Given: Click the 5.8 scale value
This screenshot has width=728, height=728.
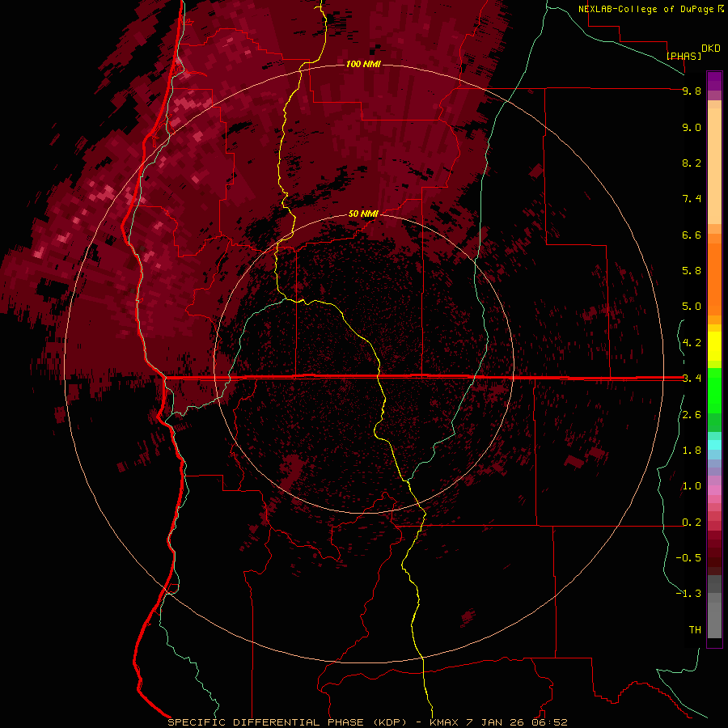Looking at the screenshot, I should (x=692, y=270).
